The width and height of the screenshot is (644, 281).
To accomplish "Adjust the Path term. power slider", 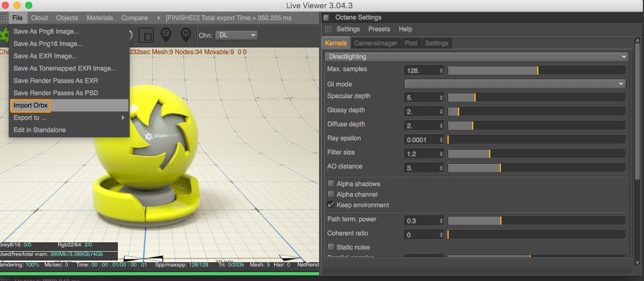I will (x=537, y=221).
